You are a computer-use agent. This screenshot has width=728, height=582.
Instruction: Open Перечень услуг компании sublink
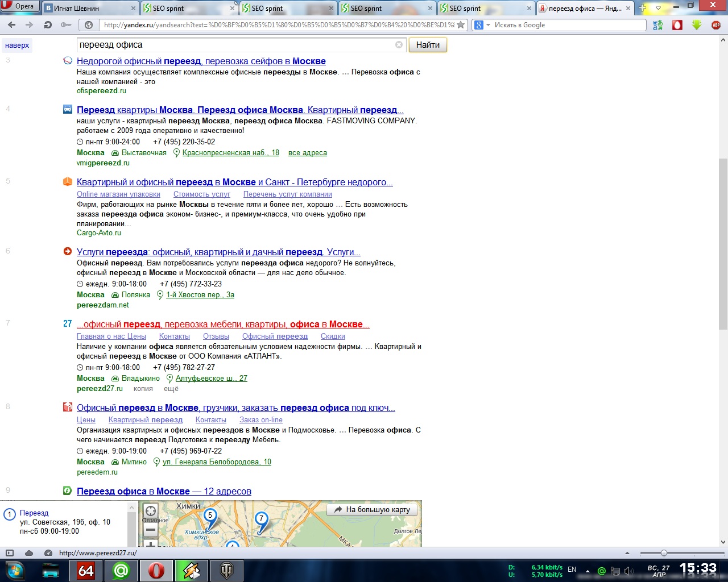click(x=288, y=194)
